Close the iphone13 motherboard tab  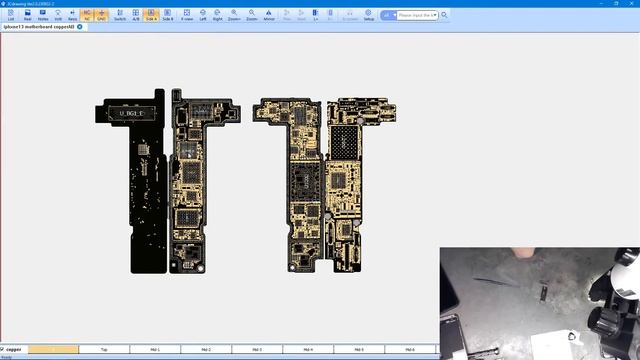coord(80,27)
